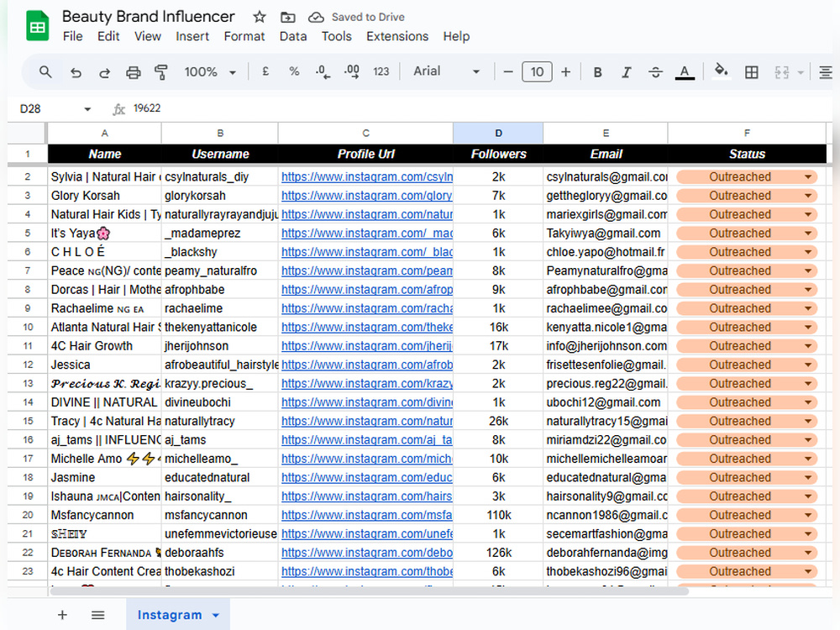The image size is (840, 630).
Task: Open glorykorsah Instagram profile link
Action: tap(367, 196)
